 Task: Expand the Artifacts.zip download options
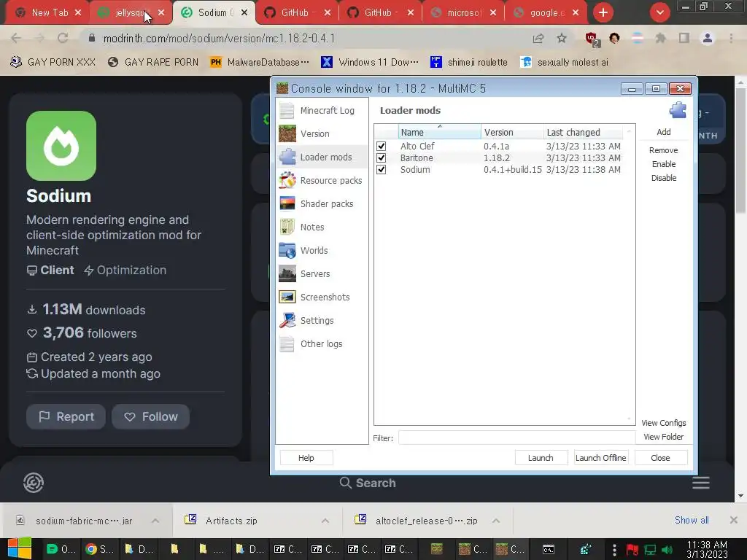tap(325, 521)
